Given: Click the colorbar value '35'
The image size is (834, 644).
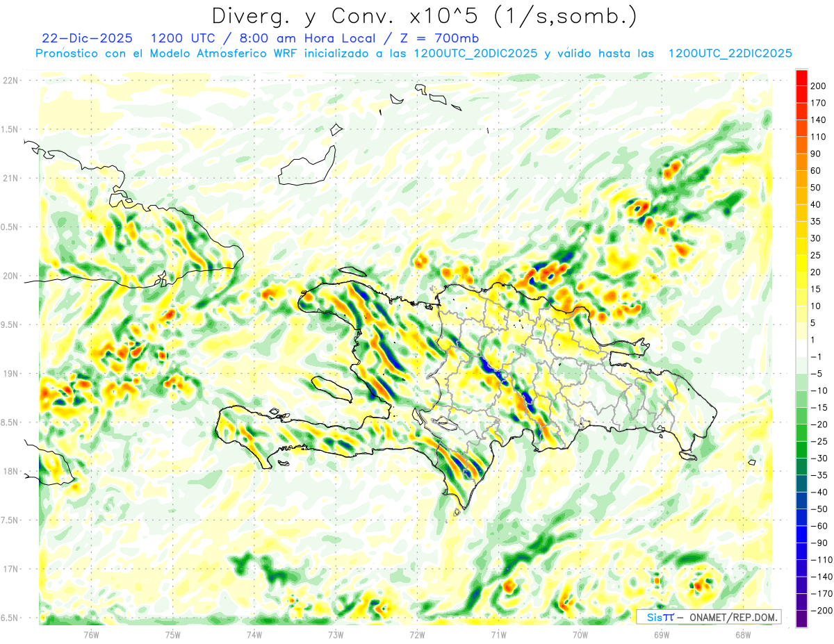Looking at the screenshot, I should click(x=816, y=222).
